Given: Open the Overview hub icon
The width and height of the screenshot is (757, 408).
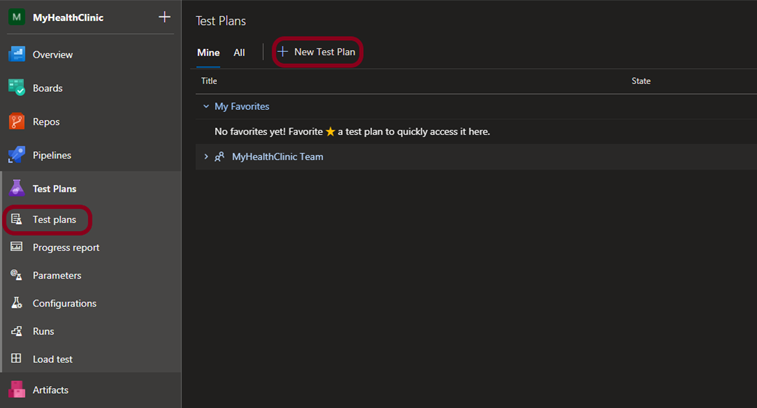Looking at the screenshot, I should click(16, 54).
